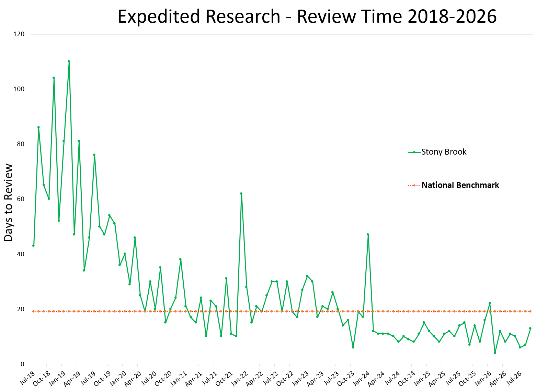The width and height of the screenshot is (536, 392).
Task: Click the "Jan-22" x-axis label
Action: [240, 378]
